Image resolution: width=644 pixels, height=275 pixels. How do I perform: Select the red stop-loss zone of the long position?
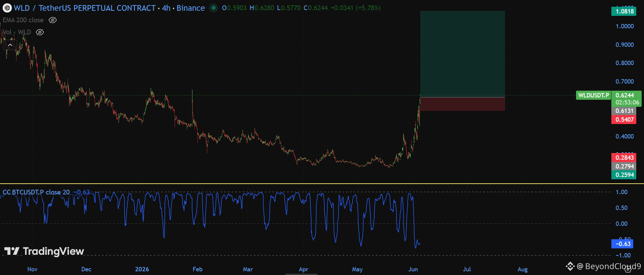(462, 104)
